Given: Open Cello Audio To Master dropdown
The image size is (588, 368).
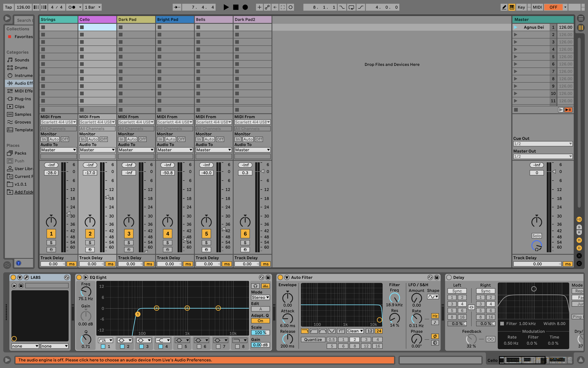Looking at the screenshot, I should 97,150.
